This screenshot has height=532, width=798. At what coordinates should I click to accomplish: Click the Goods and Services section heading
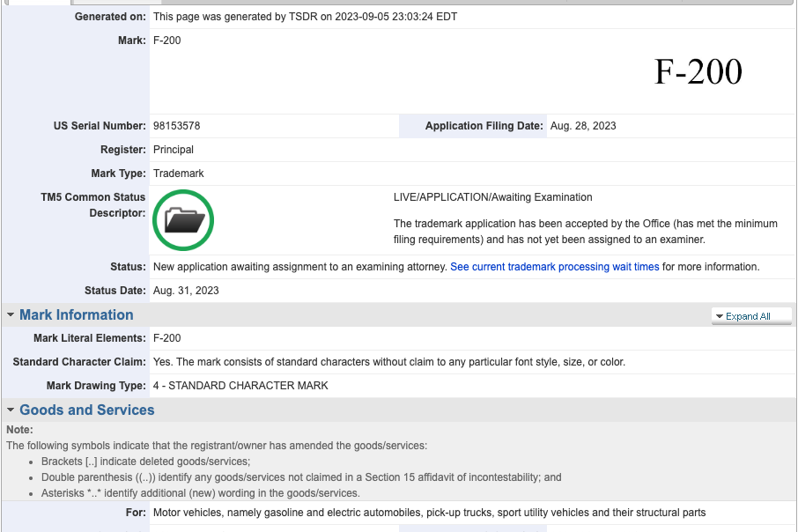86,410
